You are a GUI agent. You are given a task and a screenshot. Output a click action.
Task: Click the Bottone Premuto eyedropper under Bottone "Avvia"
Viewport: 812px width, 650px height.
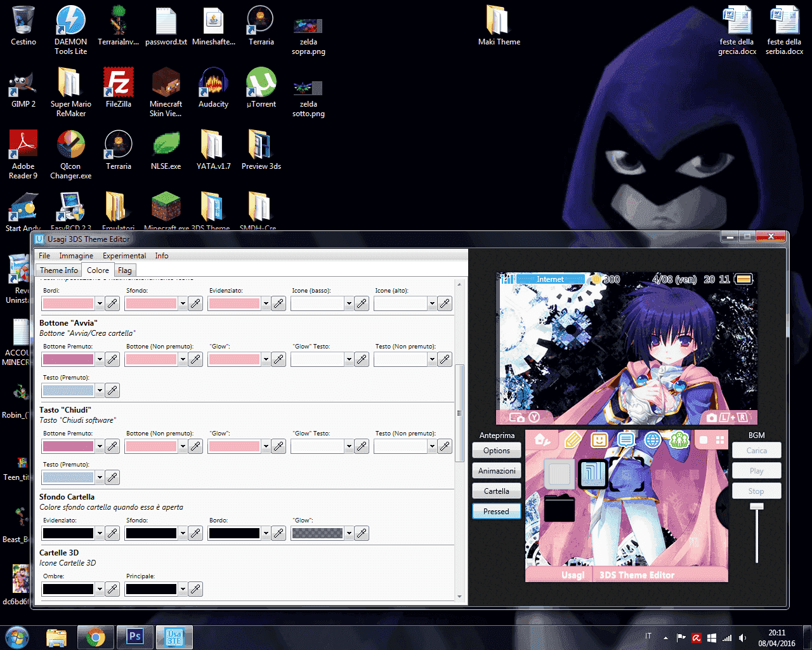112,359
